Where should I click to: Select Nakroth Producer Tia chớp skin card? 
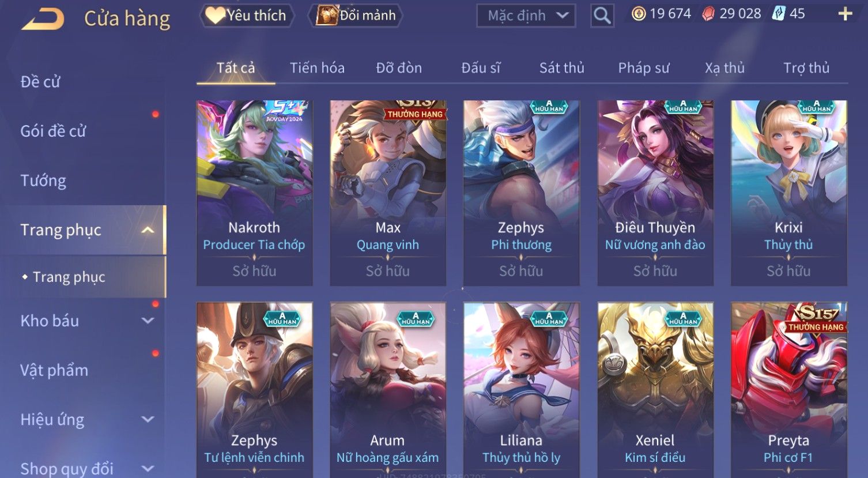(x=254, y=193)
